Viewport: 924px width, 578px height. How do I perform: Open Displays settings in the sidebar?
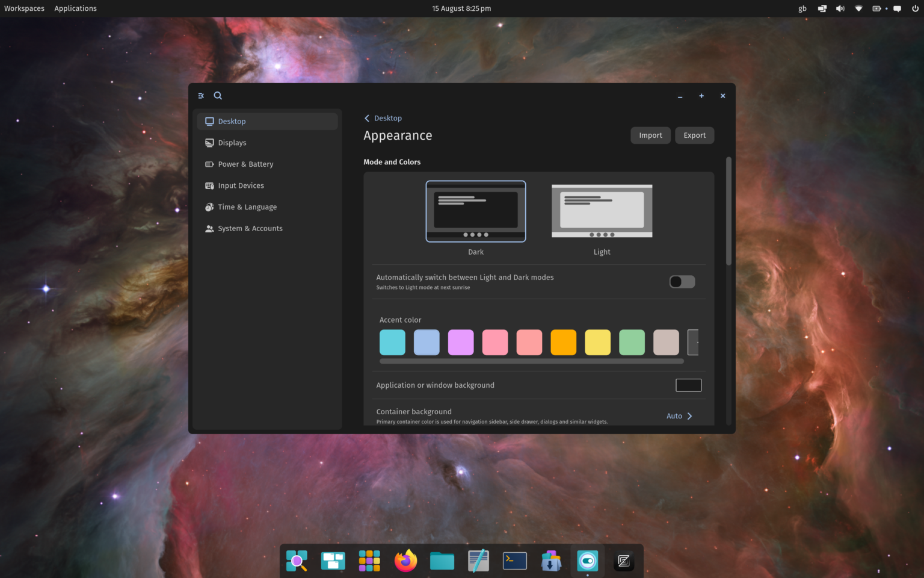tap(232, 143)
